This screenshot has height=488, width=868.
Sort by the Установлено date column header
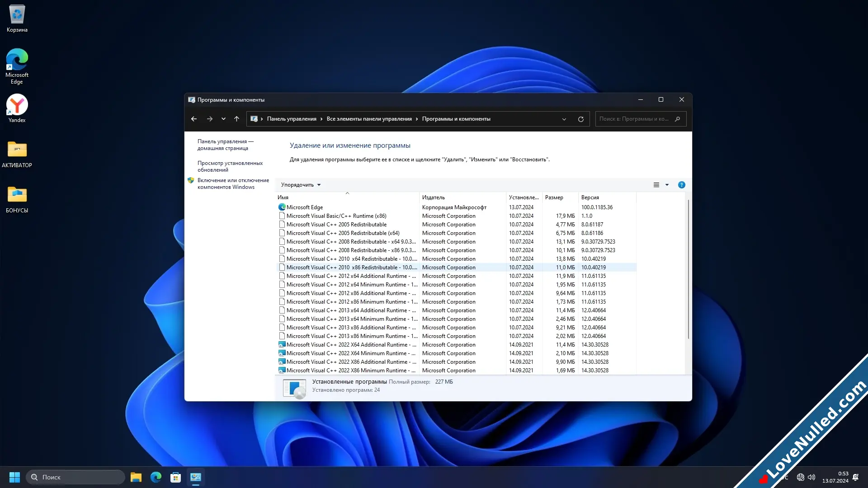point(524,197)
